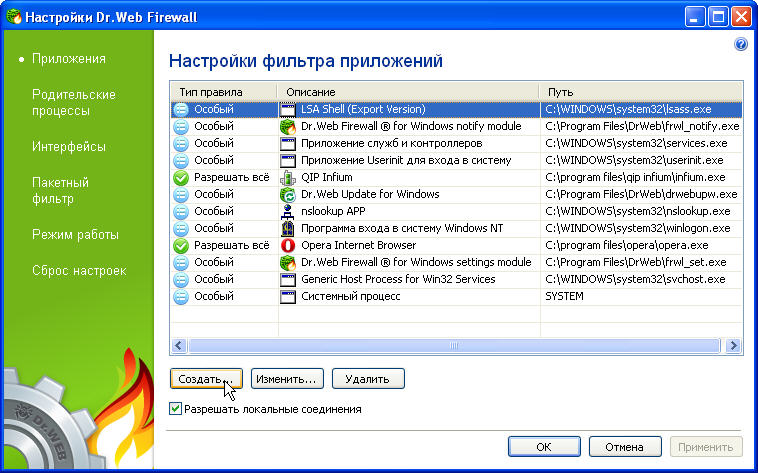Image resolution: width=758 pixels, height=473 pixels.
Task: Close the Dr.Web Firewall settings window
Action: click(x=742, y=17)
